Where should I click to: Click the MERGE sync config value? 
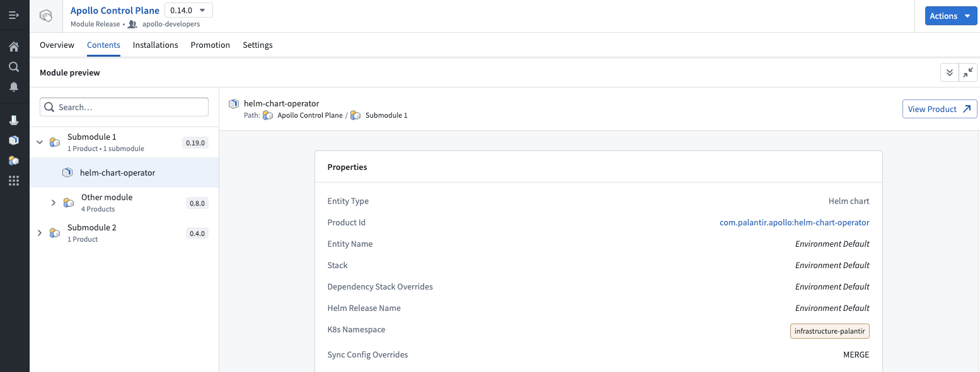click(856, 355)
